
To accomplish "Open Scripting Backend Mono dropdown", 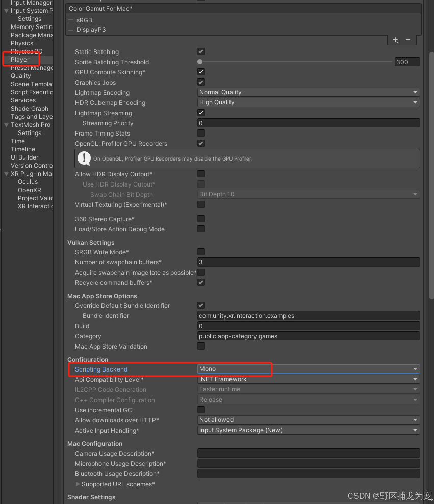I will (309, 369).
